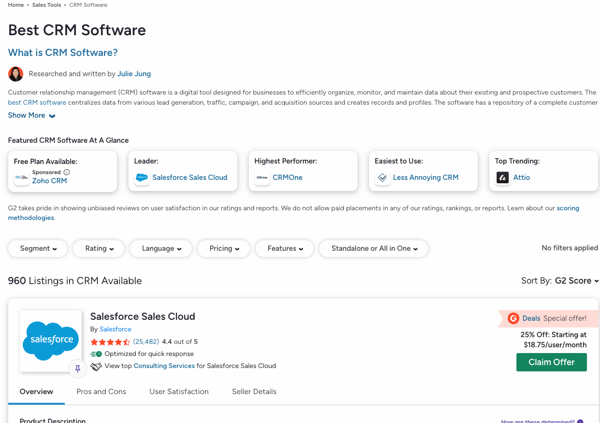Viewport: 600px width, 423px height.
Task: Open the Seller Details tab
Action: point(254,392)
